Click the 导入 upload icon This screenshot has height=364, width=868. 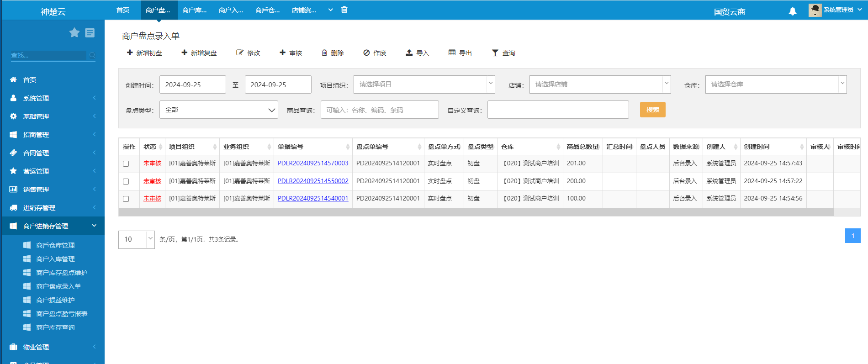click(x=409, y=53)
